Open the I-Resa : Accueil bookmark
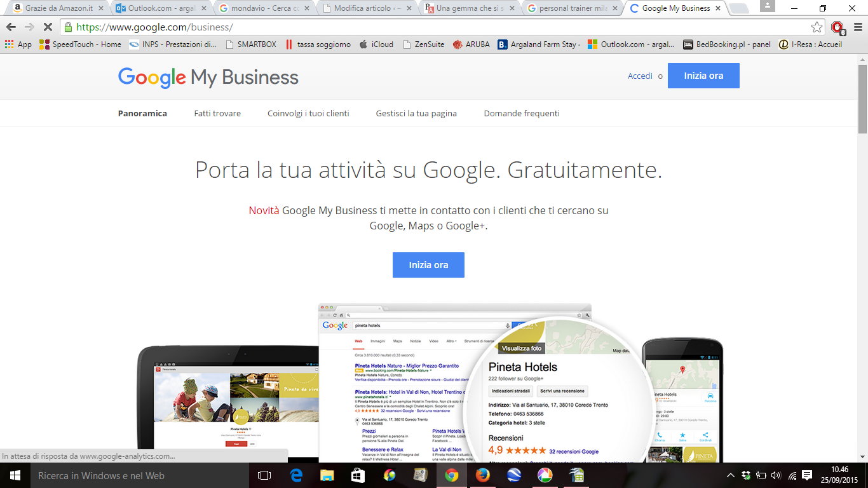Viewport: 868px width, 488px height. pos(811,44)
